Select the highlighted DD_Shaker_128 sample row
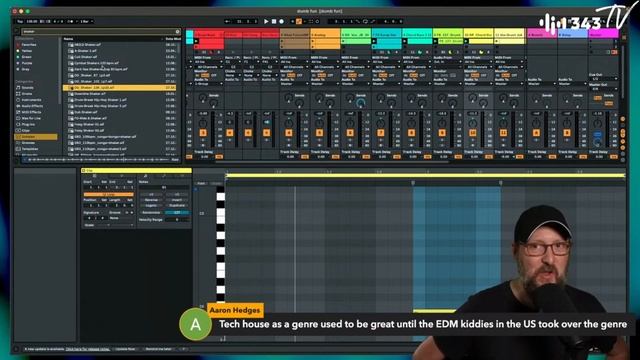The image size is (640, 360). 120,88
